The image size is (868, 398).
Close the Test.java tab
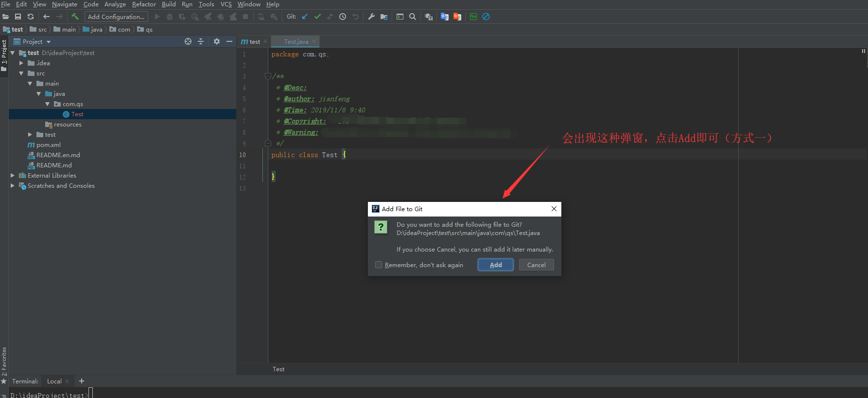(314, 42)
